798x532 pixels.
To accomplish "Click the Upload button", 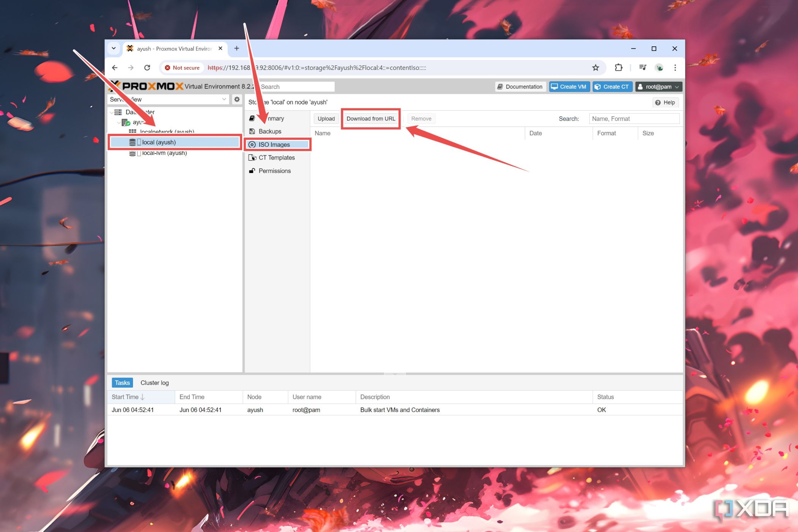I will click(325, 118).
